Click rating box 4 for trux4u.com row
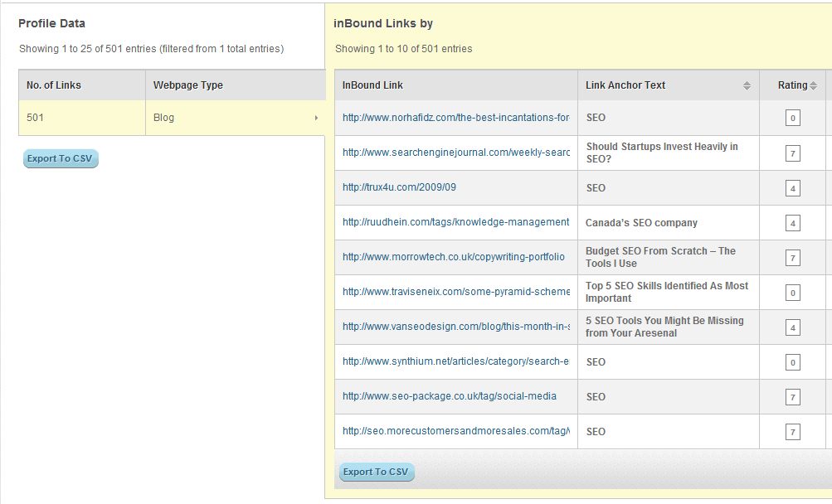832x504 pixels. point(793,188)
